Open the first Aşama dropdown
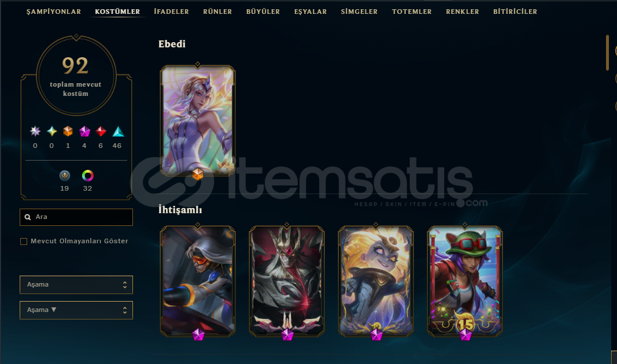This screenshot has height=364, width=617. 76,285
